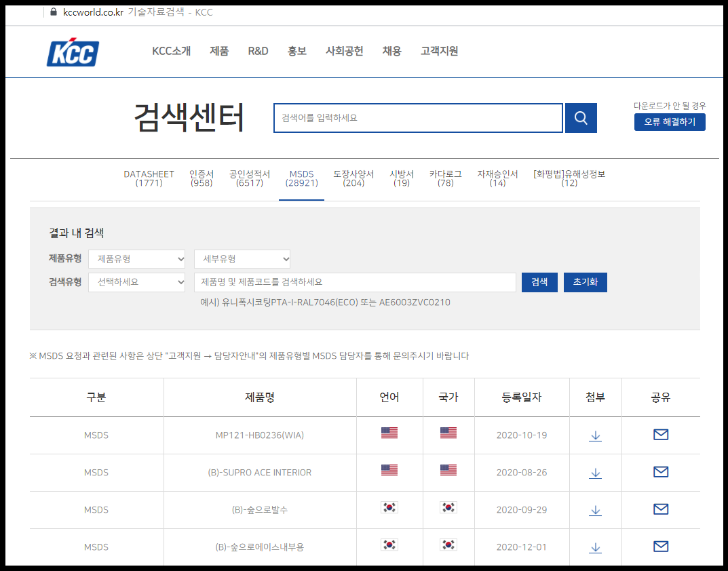Click the 국가 column header
Viewport: 728px width, 571px height.
(x=448, y=397)
